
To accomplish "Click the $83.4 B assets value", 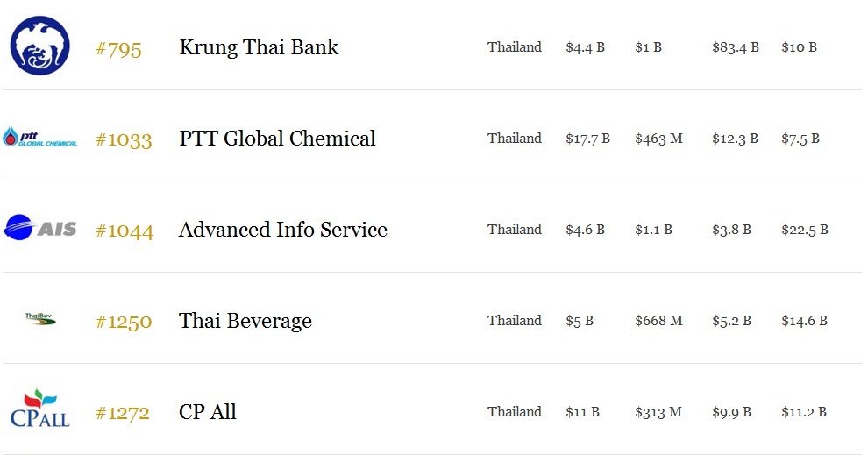I will (x=735, y=47).
